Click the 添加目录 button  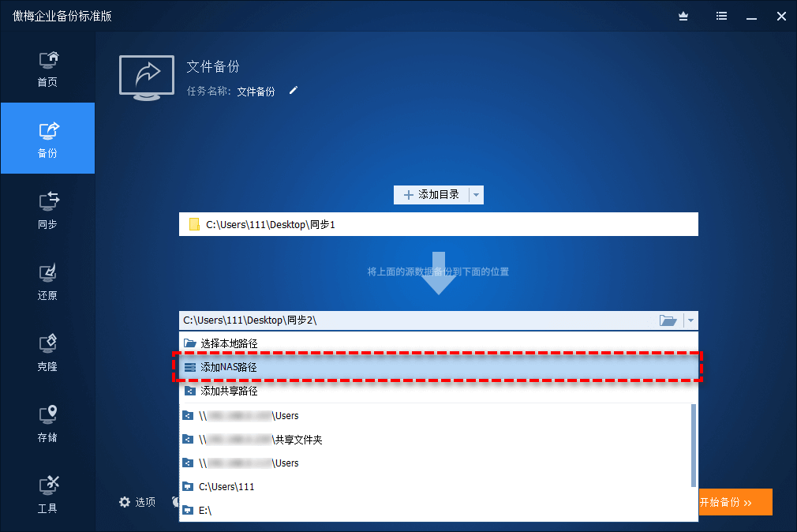tap(431, 195)
